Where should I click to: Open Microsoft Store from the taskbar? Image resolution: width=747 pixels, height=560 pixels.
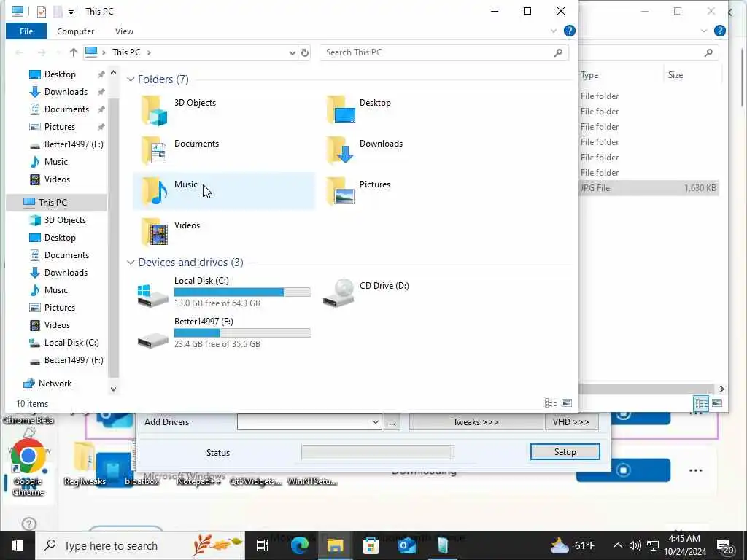pyautogui.click(x=371, y=545)
